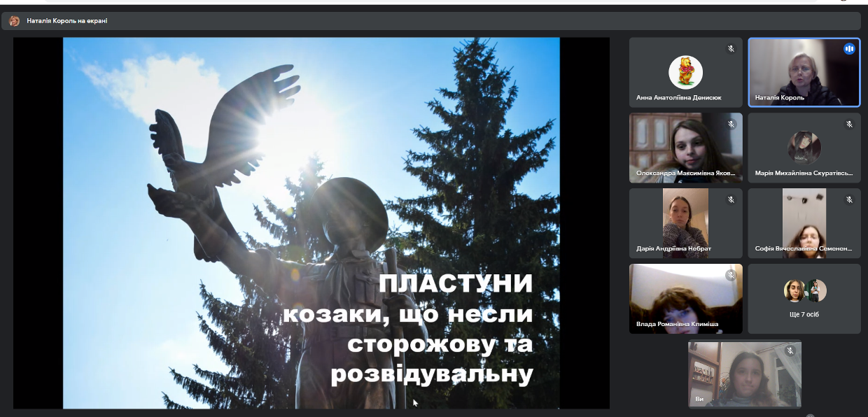Click the name label "Марія Михайлівна Скуратівсь..."
This screenshot has height=417, width=868.
point(804,173)
